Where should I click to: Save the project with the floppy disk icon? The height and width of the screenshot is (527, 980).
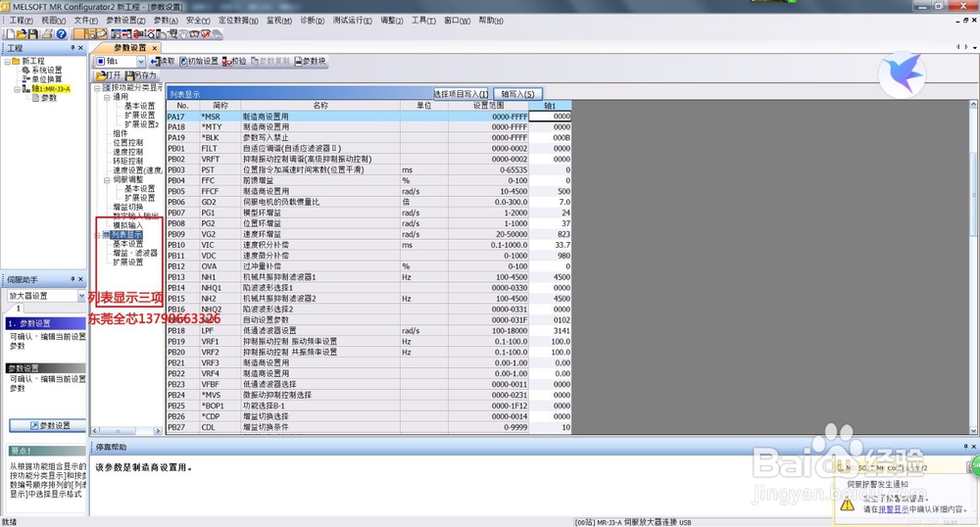[x=32, y=33]
